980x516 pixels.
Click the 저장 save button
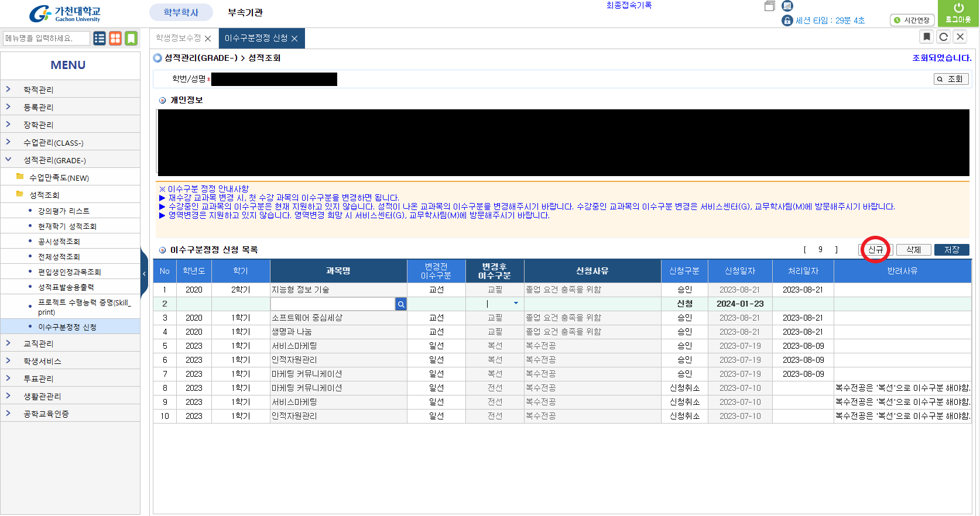click(x=951, y=250)
